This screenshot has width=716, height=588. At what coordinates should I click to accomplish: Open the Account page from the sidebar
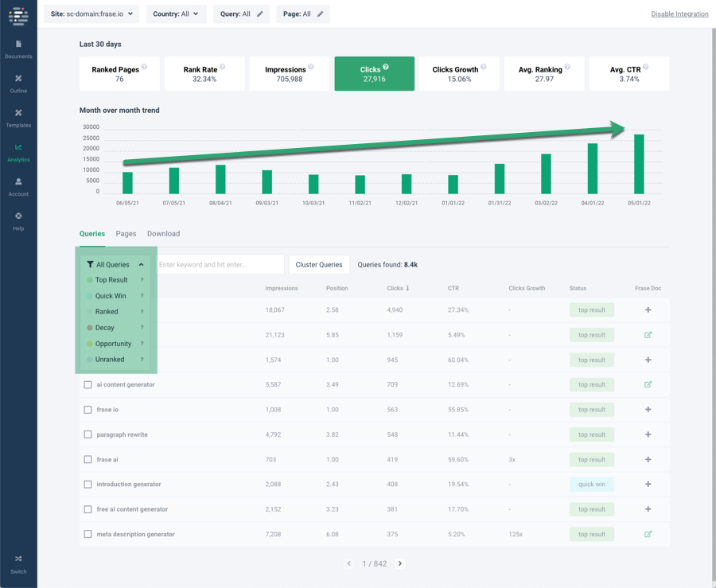(18, 187)
